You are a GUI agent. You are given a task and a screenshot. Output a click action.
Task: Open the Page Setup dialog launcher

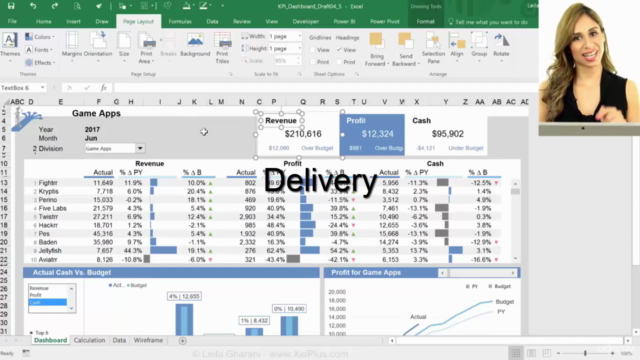(x=231, y=74)
